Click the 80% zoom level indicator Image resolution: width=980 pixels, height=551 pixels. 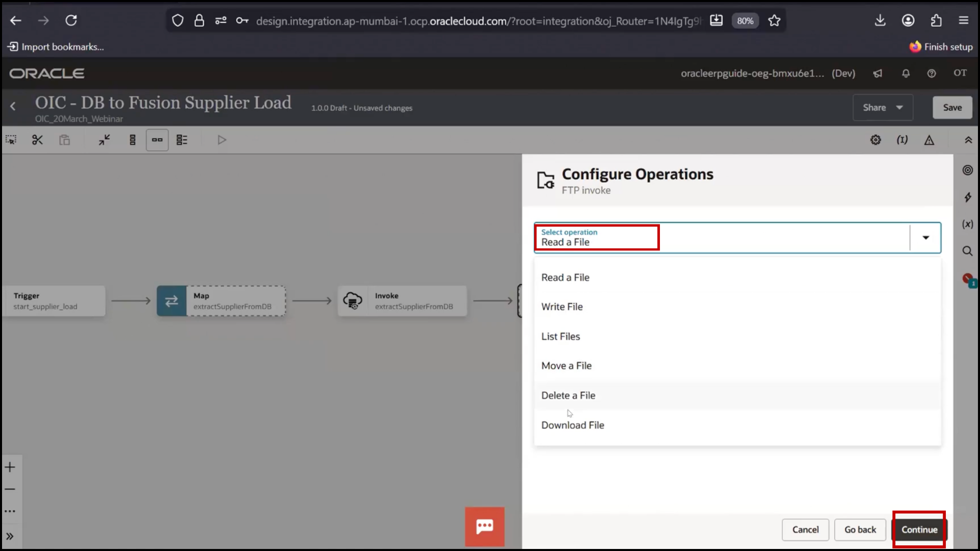pos(745,21)
